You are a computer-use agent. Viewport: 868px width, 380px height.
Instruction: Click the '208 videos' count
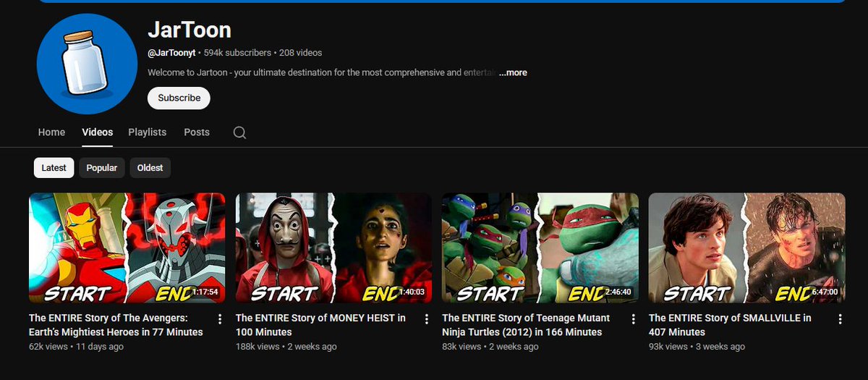coord(301,53)
